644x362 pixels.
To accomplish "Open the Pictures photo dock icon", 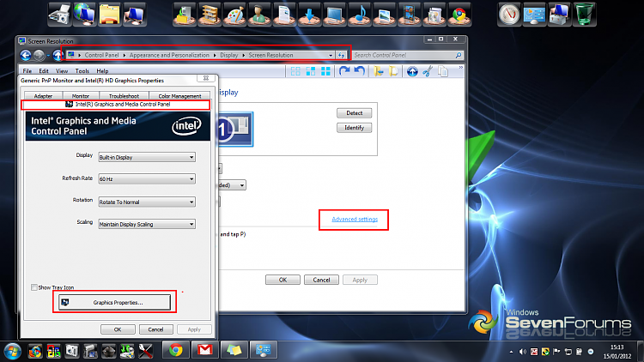I will click(x=385, y=15).
